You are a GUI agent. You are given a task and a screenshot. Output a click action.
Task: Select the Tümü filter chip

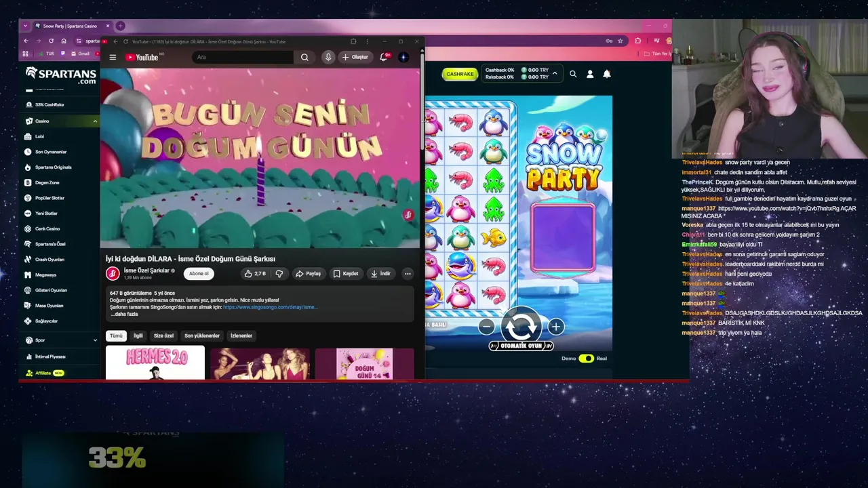117,335
